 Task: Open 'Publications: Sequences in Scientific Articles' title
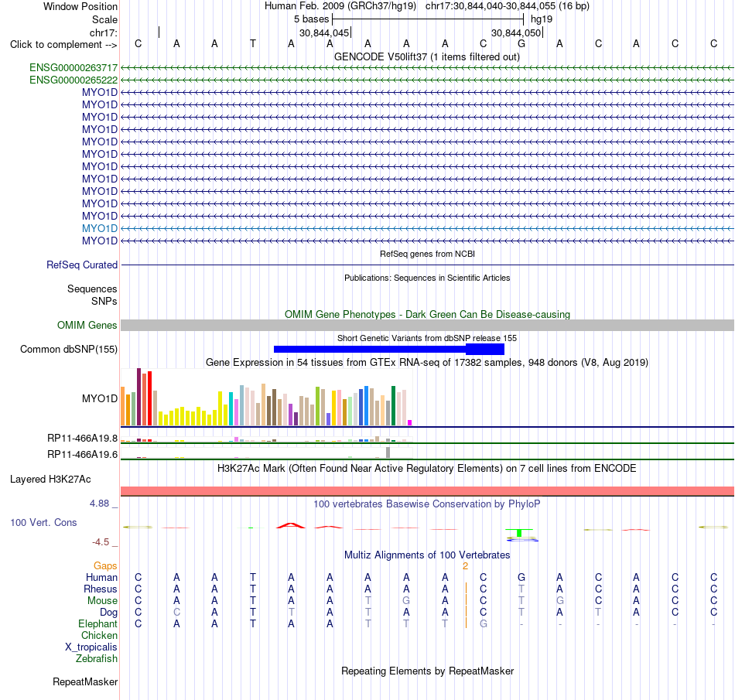point(427,278)
